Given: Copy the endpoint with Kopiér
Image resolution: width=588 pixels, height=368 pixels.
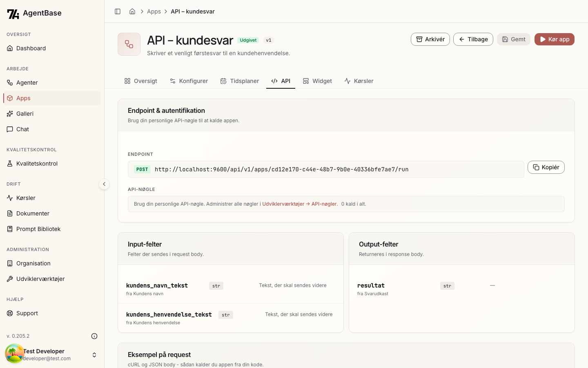Looking at the screenshot, I should pyautogui.click(x=546, y=167).
